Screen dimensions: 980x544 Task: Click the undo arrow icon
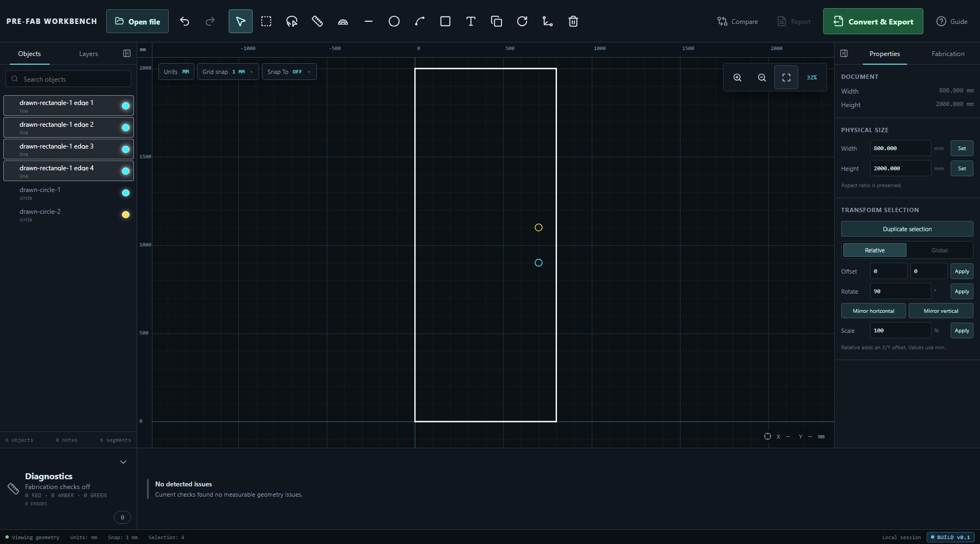pos(185,22)
